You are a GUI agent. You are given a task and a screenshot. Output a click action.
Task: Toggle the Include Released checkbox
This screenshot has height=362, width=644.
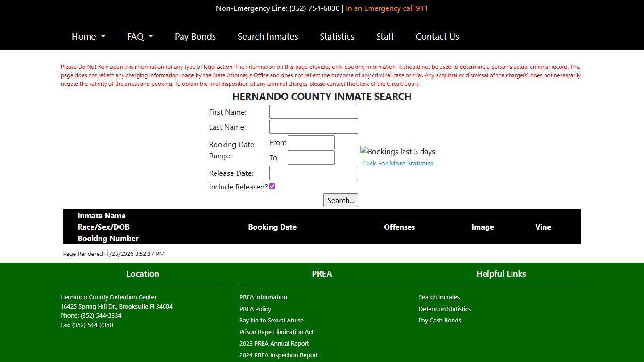[x=272, y=186]
